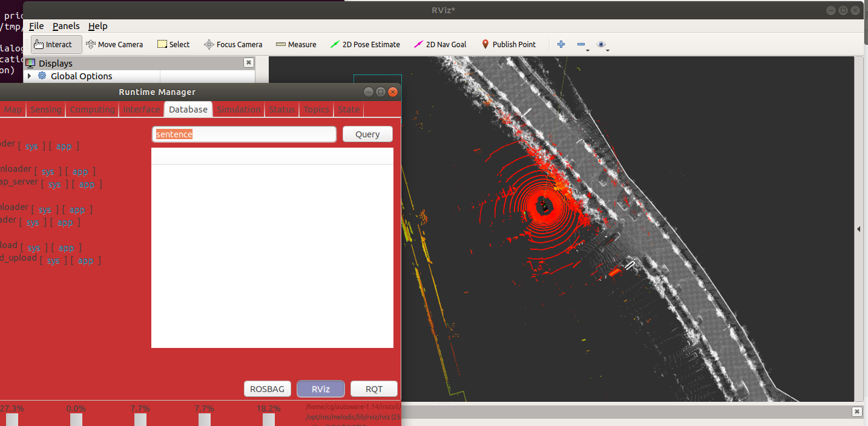The height and width of the screenshot is (426, 868).
Task: Open app link in the d_upload row
Action: coord(86,261)
